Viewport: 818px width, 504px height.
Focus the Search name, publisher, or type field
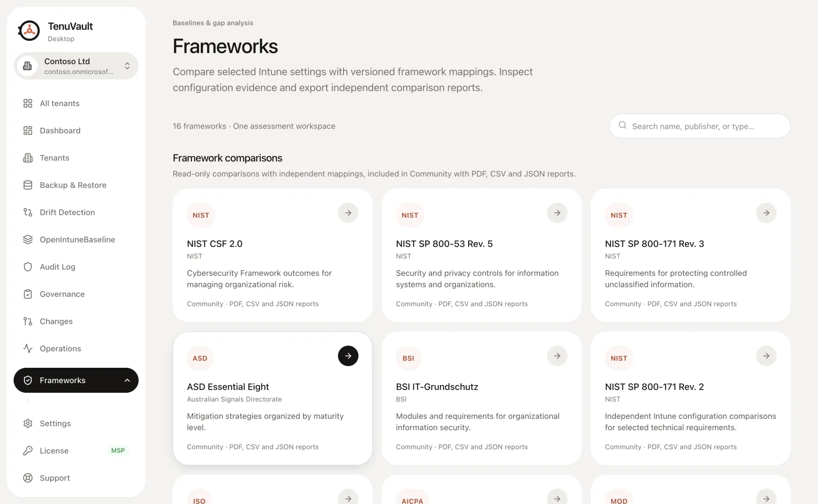[x=699, y=126]
